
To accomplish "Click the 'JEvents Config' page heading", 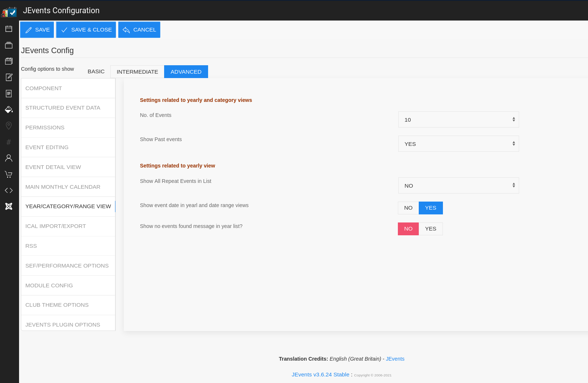I will pyautogui.click(x=47, y=51).
